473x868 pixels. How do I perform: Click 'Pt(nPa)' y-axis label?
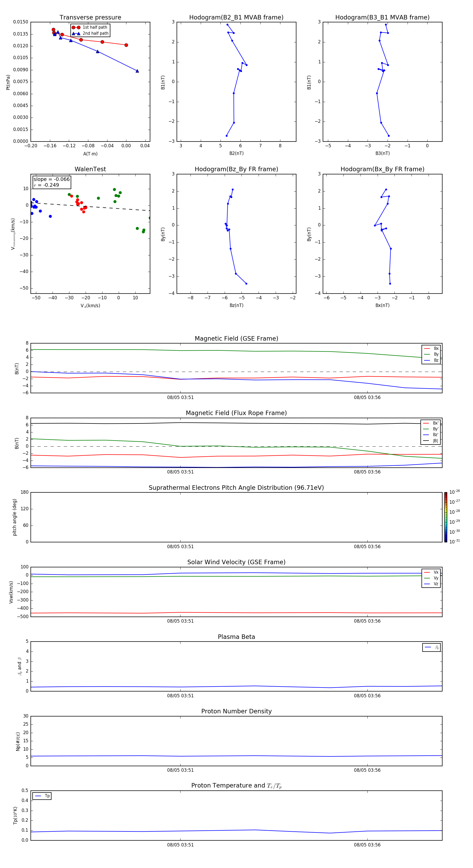(x=8, y=82)
